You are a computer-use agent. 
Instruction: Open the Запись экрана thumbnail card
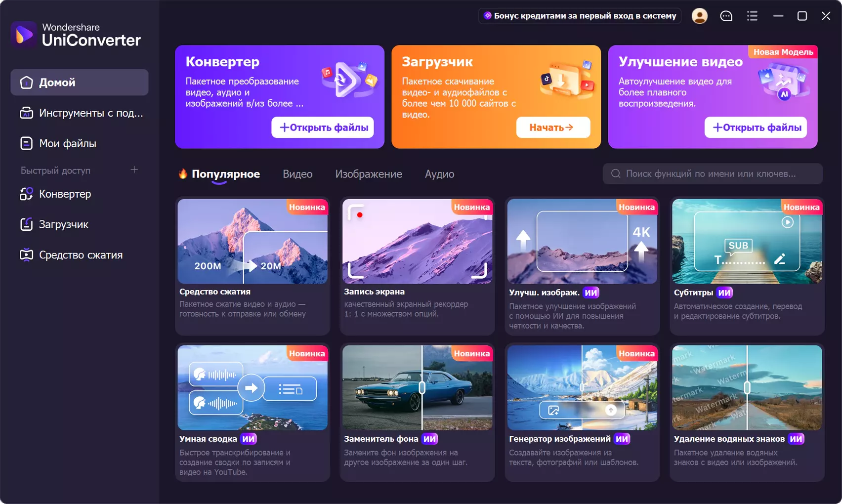pyautogui.click(x=418, y=241)
